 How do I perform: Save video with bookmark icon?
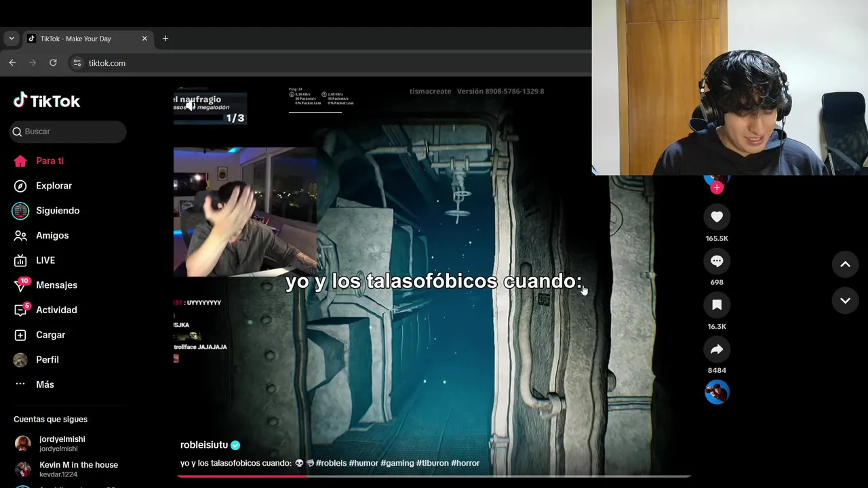(717, 305)
